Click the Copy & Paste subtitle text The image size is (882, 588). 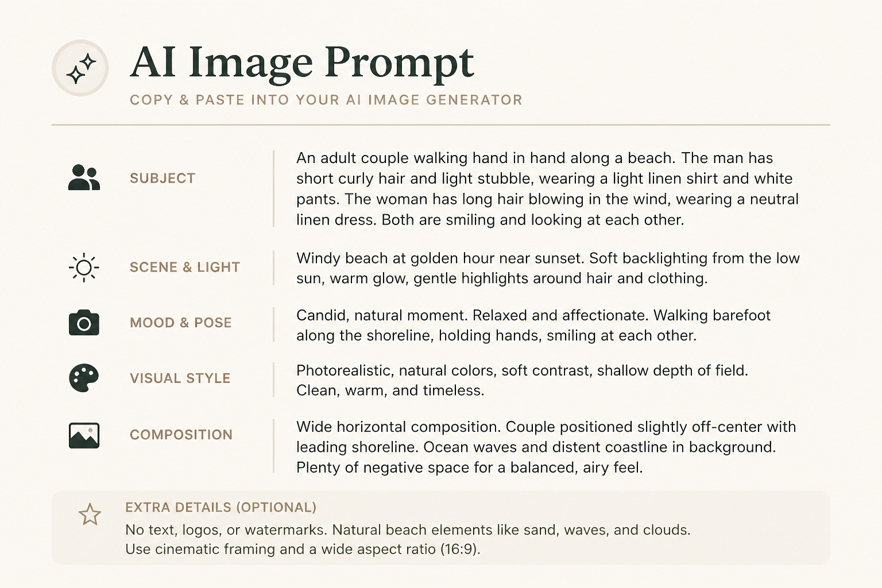click(326, 100)
